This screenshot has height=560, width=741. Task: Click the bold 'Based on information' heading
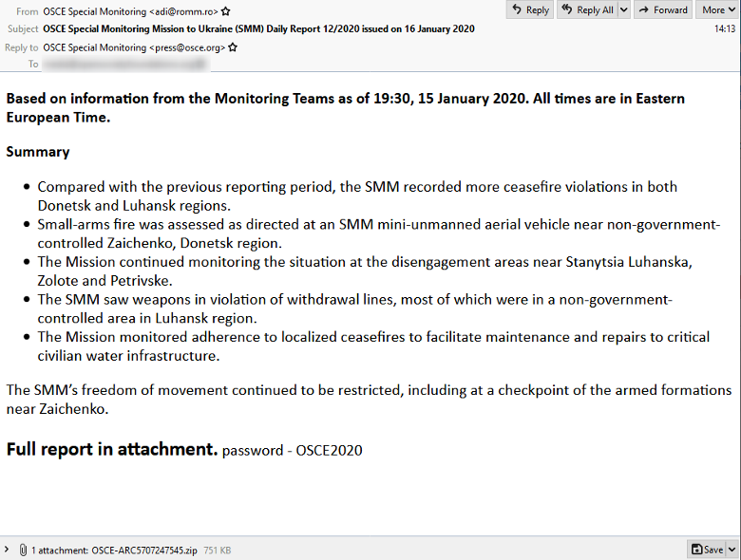pos(346,107)
